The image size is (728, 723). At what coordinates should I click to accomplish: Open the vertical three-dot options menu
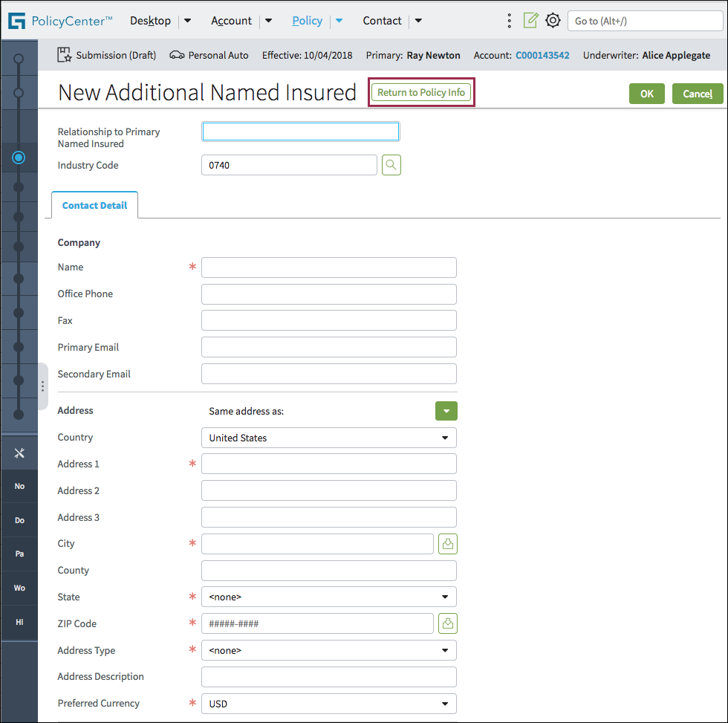(x=509, y=21)
